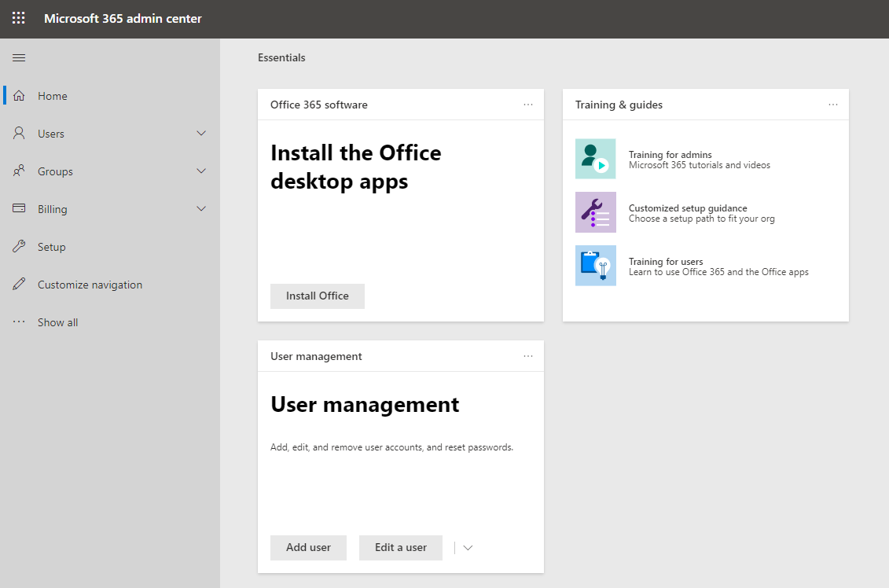Click 'Choose a setup path to fit your org'
This screenshot has width=889, height=588.
701,219
